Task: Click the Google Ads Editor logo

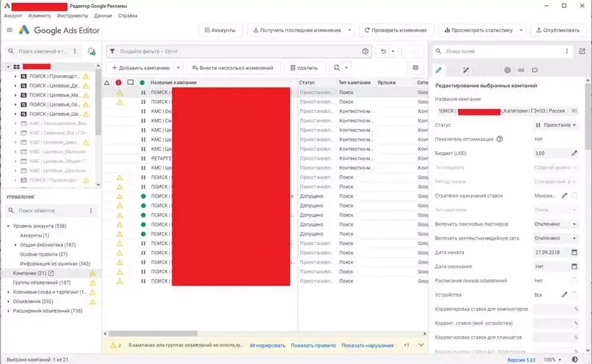Action: pyautogui.click(x=24, y=30)
